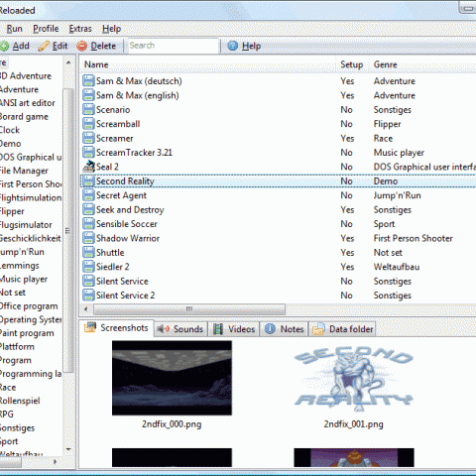Click the floppy icon beside Screamer
Screen dimensions: 476x476
[x=88, y=138]
